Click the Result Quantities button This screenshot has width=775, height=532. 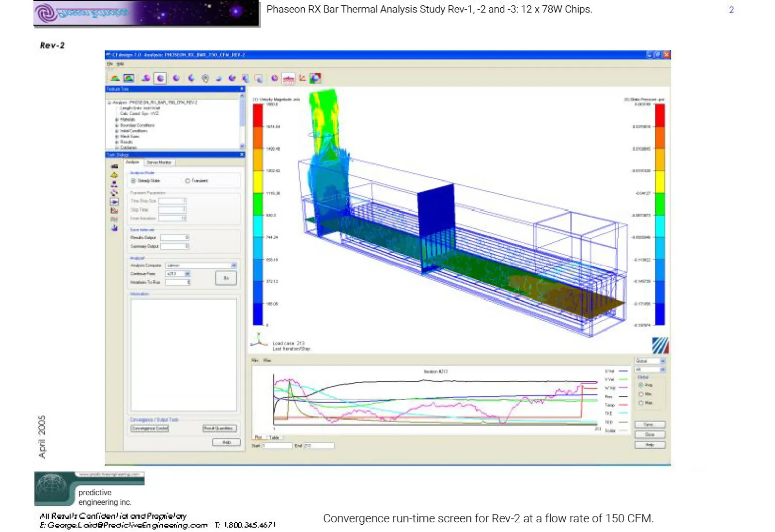[219, 428]
